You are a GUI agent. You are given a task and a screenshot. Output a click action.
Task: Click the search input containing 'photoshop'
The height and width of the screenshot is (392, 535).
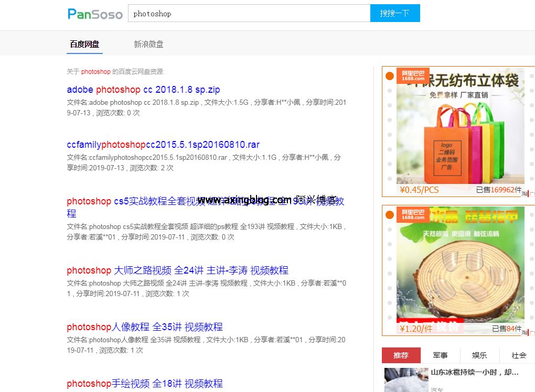pos(249,13)
